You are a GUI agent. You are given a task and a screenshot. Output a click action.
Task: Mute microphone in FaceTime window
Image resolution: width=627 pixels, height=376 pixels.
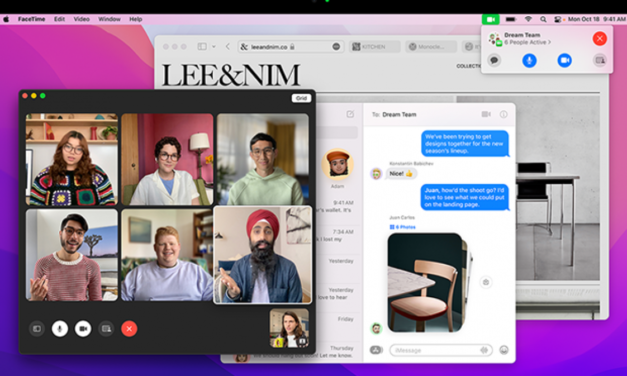click(60, 329)
